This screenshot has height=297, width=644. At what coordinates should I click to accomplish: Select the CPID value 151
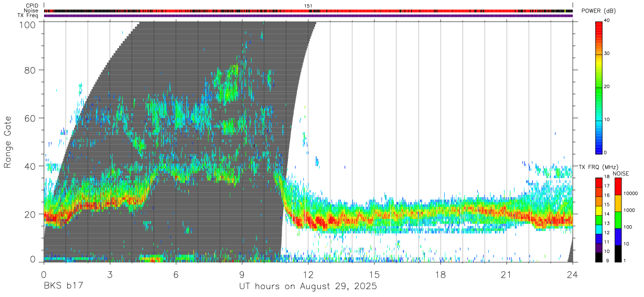point(308,6)
